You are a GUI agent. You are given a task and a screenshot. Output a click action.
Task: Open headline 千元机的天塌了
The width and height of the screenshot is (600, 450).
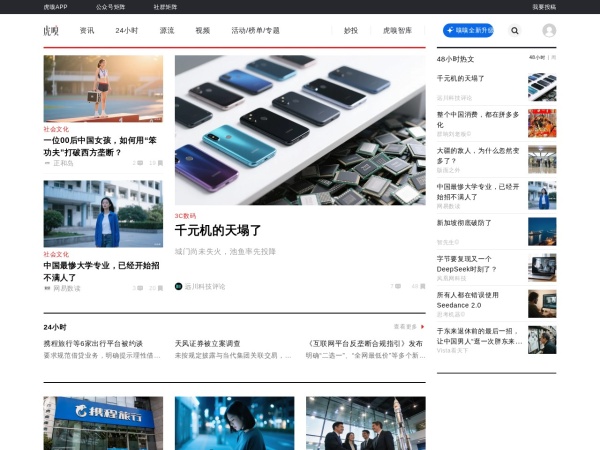click(x=218, y=231)
